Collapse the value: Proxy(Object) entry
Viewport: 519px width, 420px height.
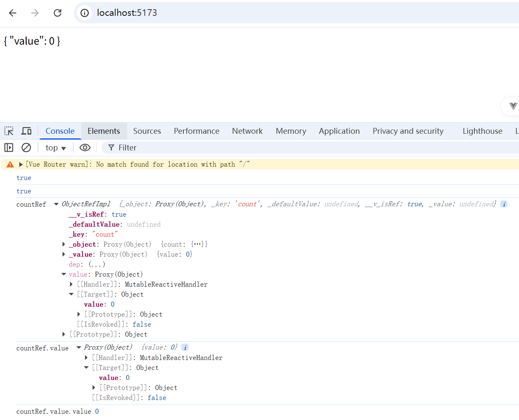pyautogui.click(x=64, y=274)
